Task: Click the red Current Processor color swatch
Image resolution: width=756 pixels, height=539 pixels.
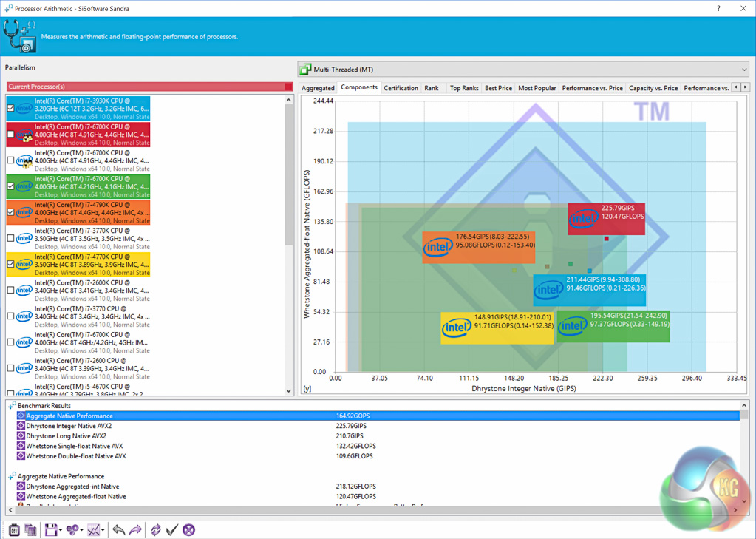Action: coord(288,87)
